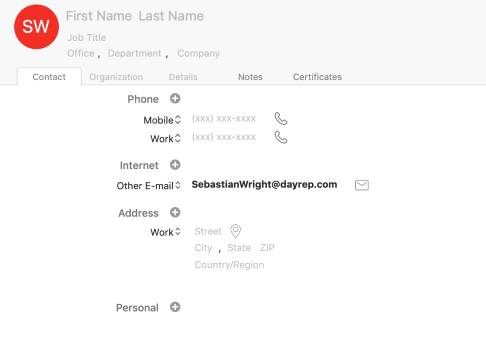Viewport: 486px width, 362px height.
Task: Click the First Name field
Action: click(x=99, y=16)
